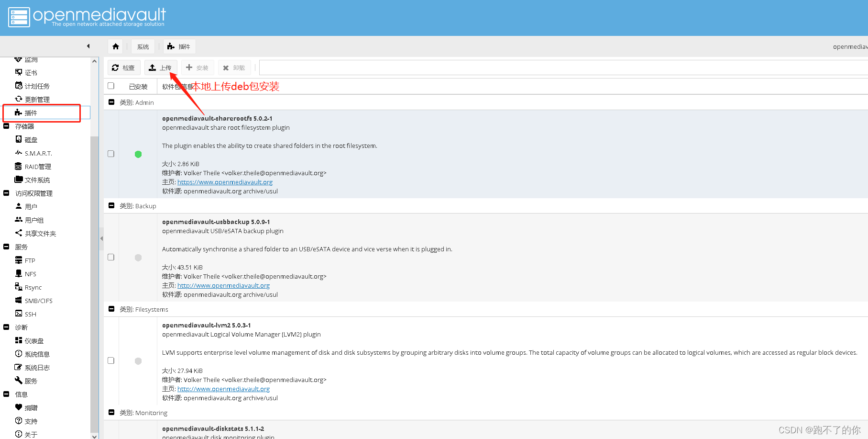Open the usbbackup homepage link

[x=223, y=285]
